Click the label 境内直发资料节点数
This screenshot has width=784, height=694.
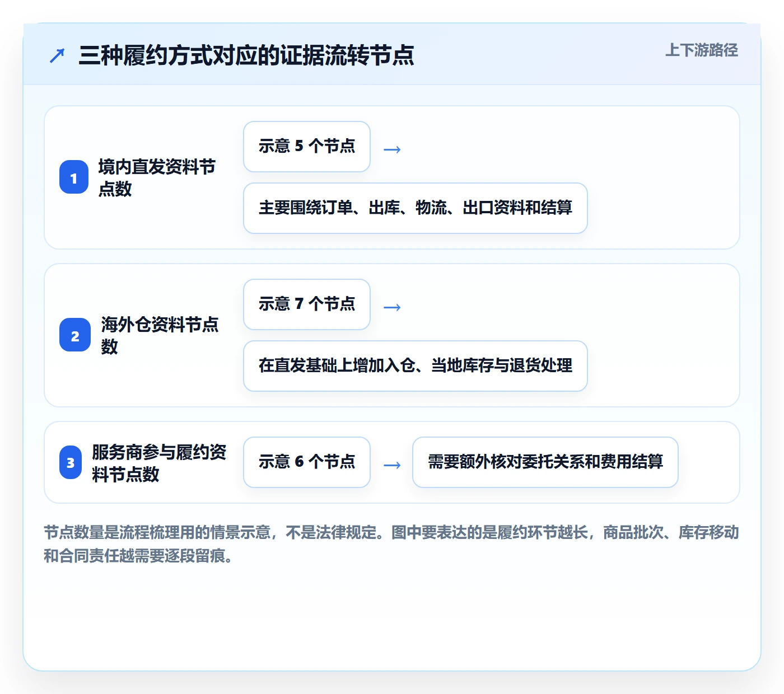click(157, 177)
